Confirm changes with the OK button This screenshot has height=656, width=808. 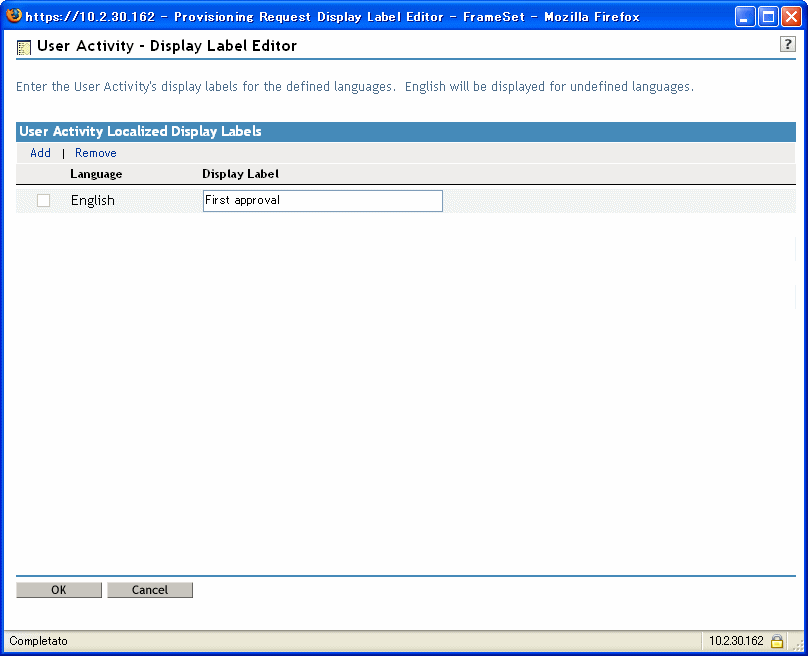(59, 590)
